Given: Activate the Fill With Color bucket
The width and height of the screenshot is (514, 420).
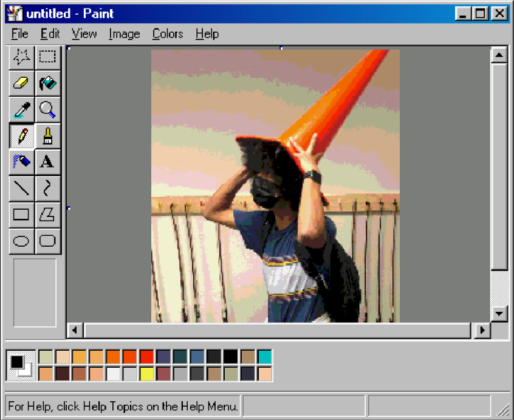Looking at the screenshot, I should (47, 83).
